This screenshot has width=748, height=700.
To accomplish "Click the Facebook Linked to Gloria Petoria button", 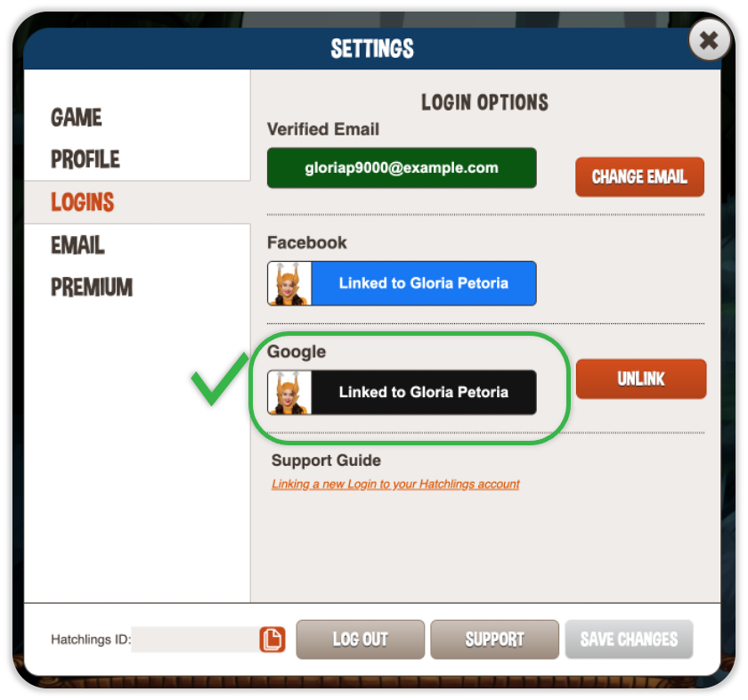I will pos(402,283).
